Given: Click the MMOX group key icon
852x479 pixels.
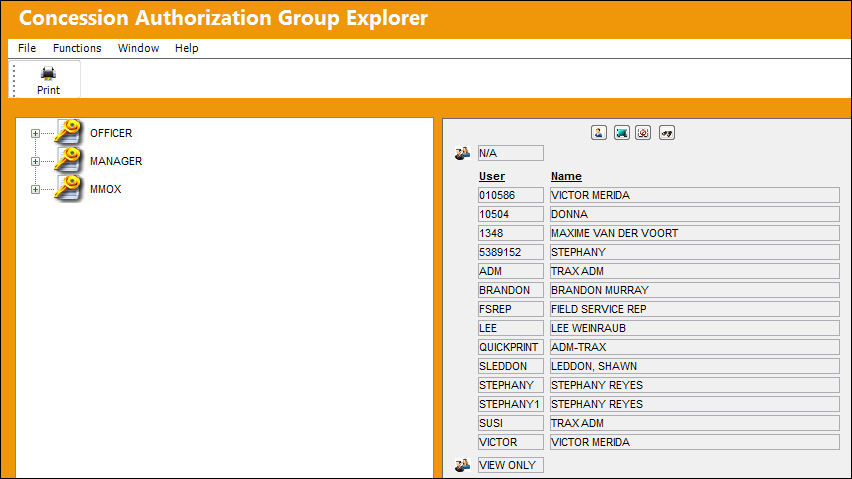Looking at the screenshot, I should (x=68, y=188).
